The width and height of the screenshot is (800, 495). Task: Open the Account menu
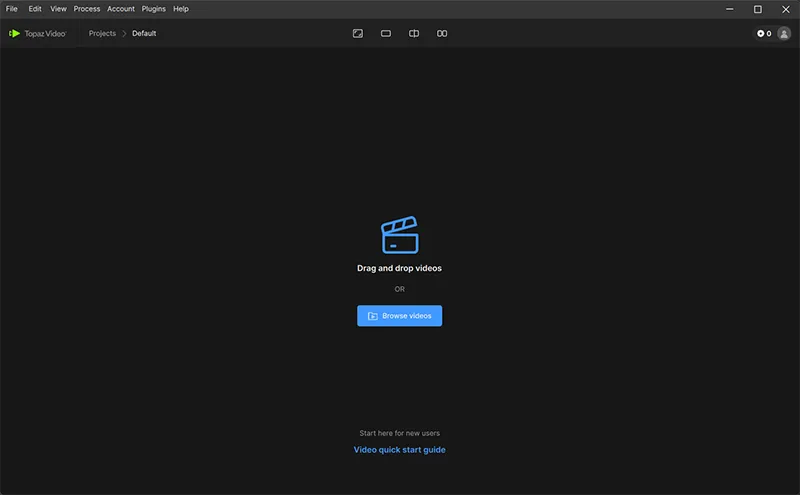click(121, 9)
